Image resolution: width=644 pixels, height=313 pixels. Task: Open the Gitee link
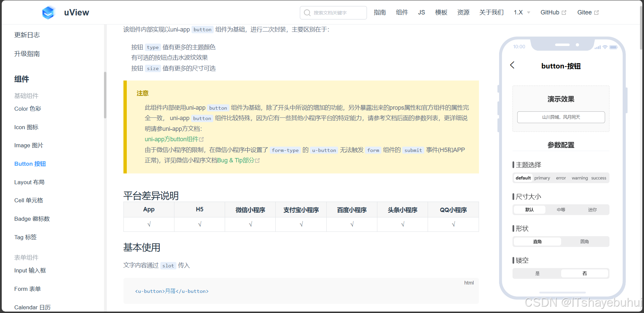[x=588, y=12]
